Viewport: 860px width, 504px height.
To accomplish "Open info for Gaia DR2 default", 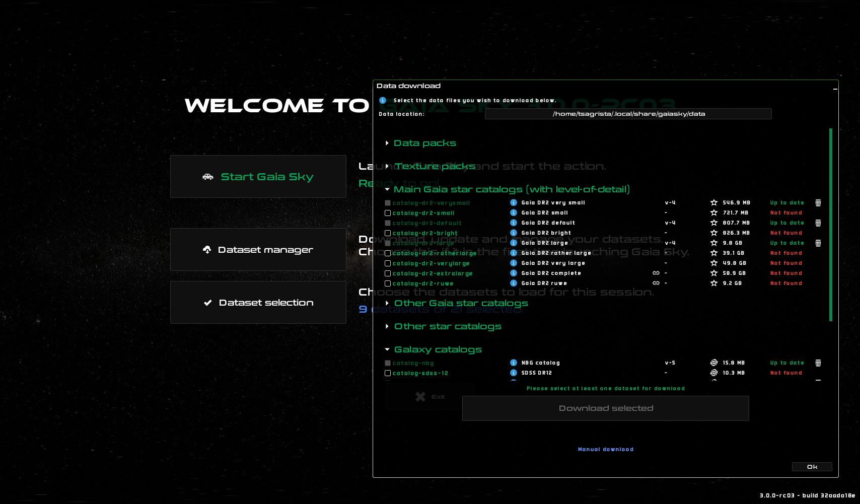I will [x=514, y=223].
